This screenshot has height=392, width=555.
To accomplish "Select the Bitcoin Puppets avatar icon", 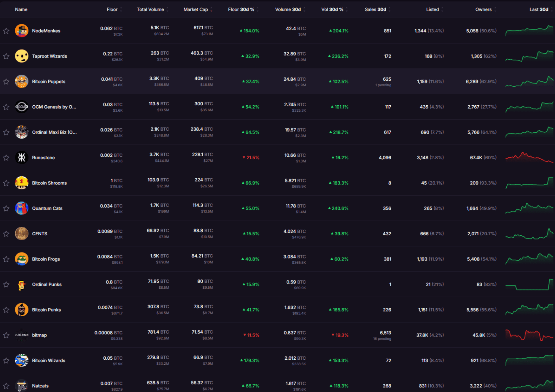I will (x=22, y=82).
